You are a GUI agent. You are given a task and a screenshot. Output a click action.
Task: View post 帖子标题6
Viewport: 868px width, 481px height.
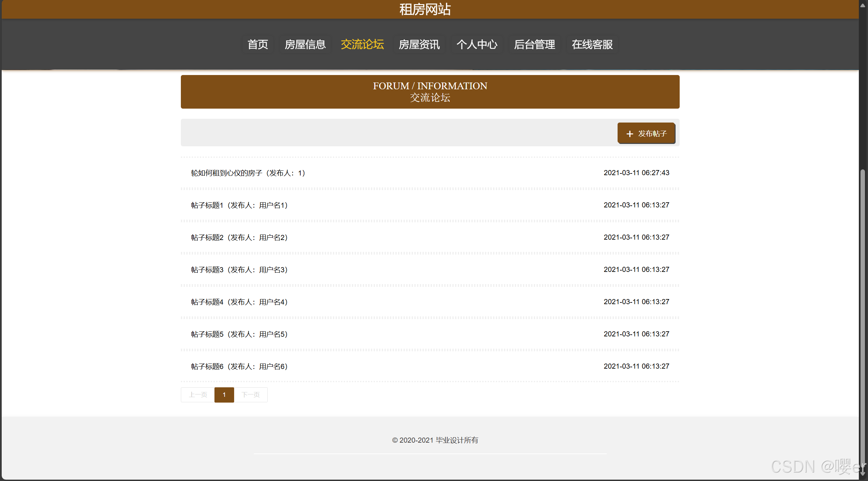point(239,366)
